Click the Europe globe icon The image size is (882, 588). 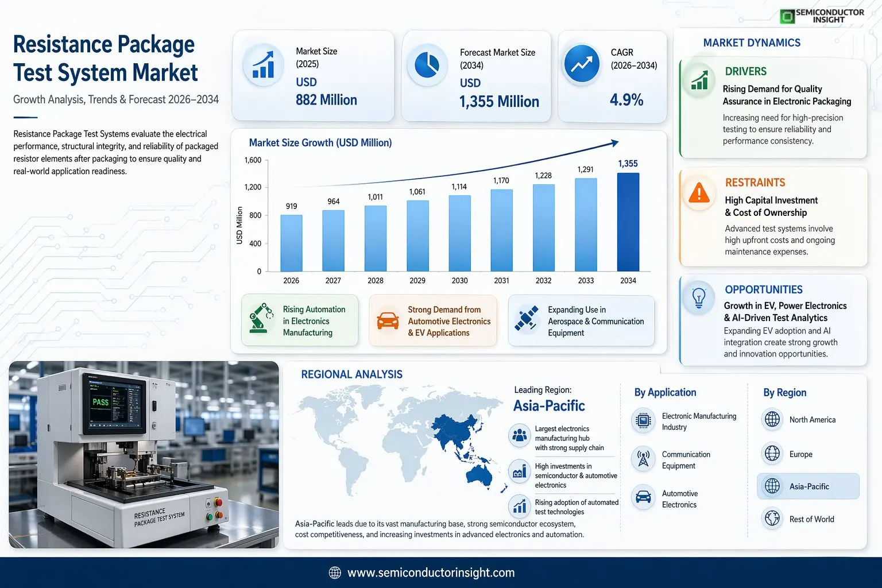(772, 454)
